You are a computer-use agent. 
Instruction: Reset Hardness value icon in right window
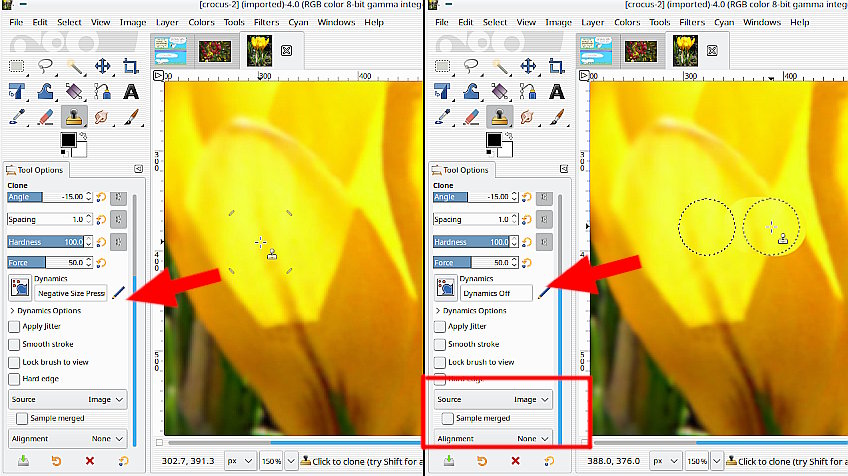click(527, 242)
